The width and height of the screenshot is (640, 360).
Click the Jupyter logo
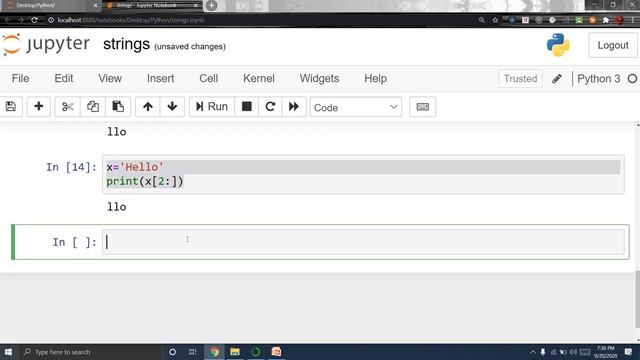tap(46, 44)
